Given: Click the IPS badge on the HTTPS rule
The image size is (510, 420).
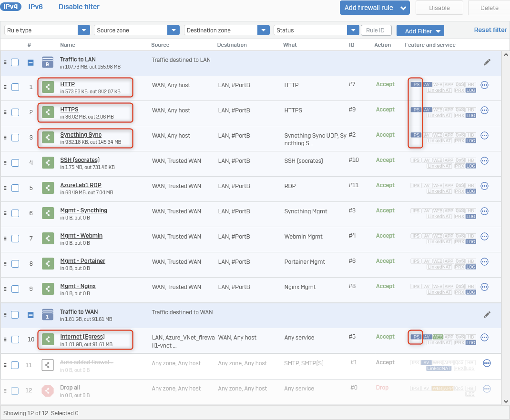Looking at the screenshot, I should tap(416, 110).
